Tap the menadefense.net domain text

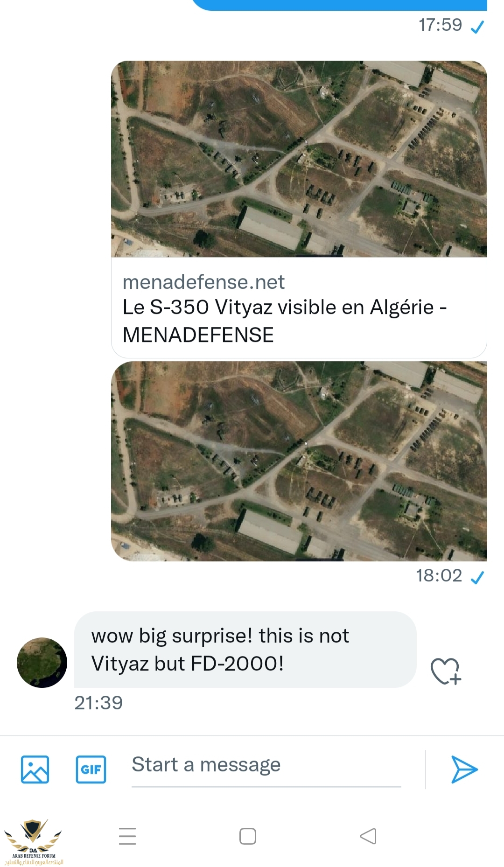[203, 282]
